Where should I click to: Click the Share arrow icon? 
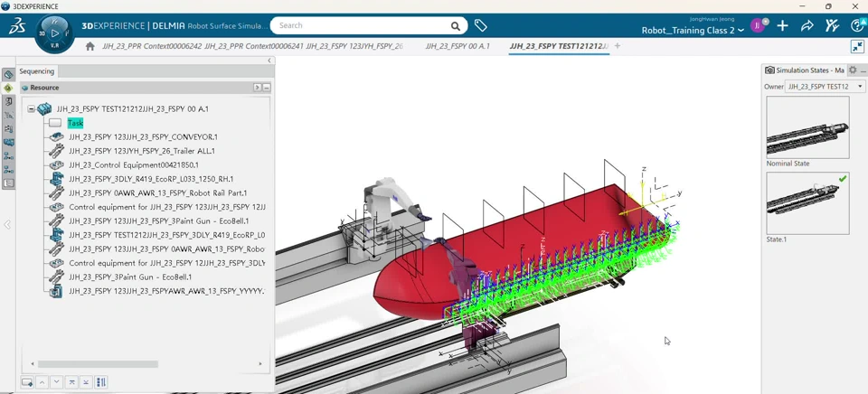(x=807, y=25)
